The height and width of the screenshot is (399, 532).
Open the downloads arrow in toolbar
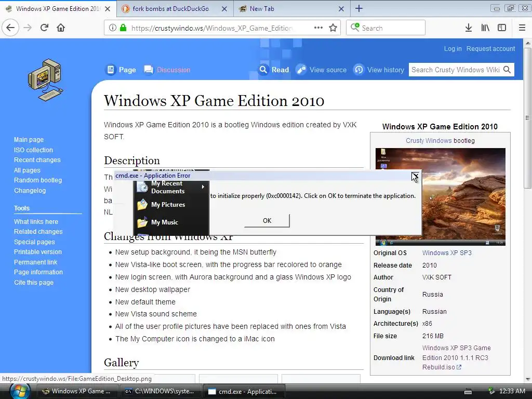tap(468, 28)
